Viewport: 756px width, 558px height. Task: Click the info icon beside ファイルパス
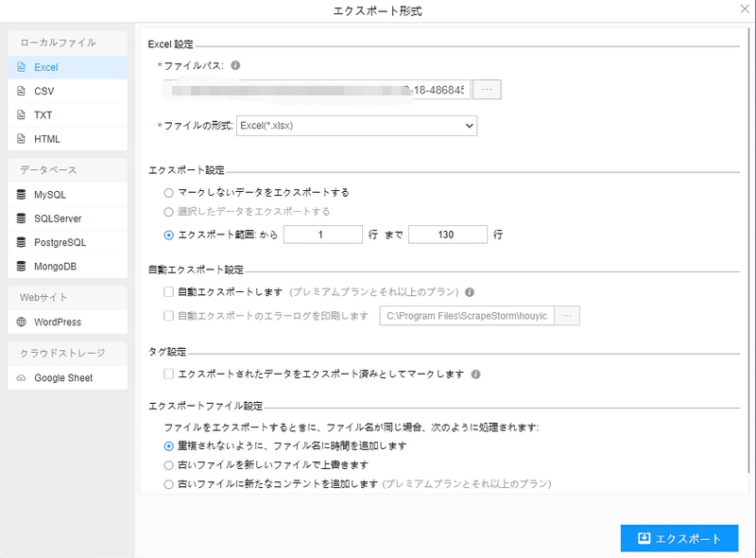(x=235, y=65)
